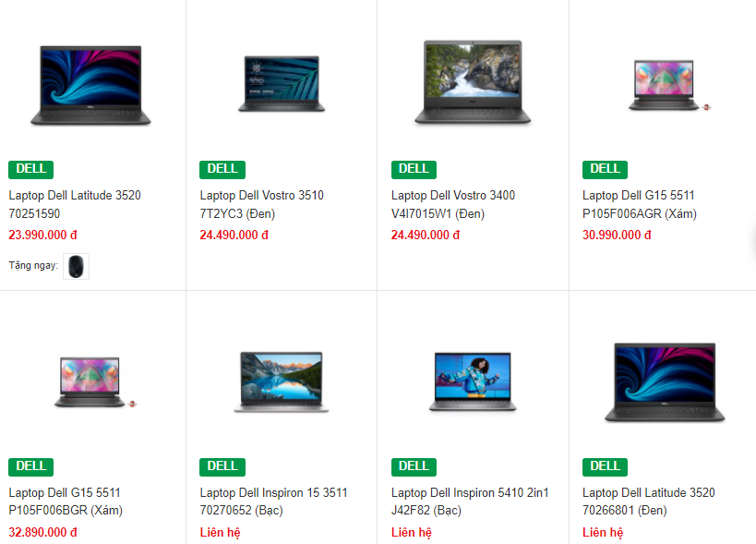The height and width of the screenshot is (544, 756).
Task: Open the Dell G15 5511 P105F006BGR image
Action: click(95, 382)
